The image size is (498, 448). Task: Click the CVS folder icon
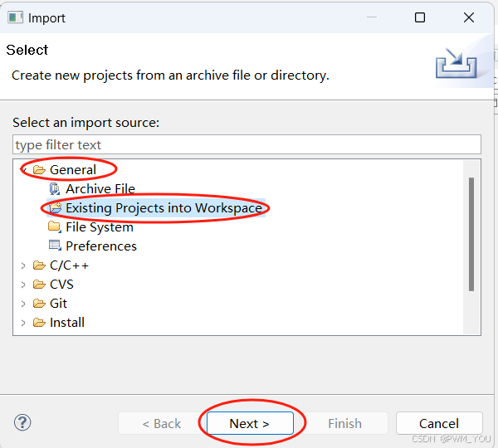(39, 285)
